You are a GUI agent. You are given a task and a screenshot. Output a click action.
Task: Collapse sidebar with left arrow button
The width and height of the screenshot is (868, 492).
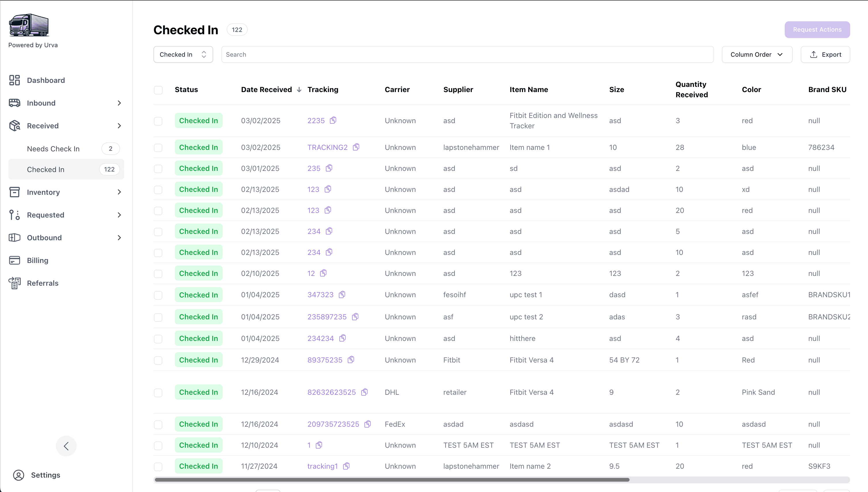(66, 446)
